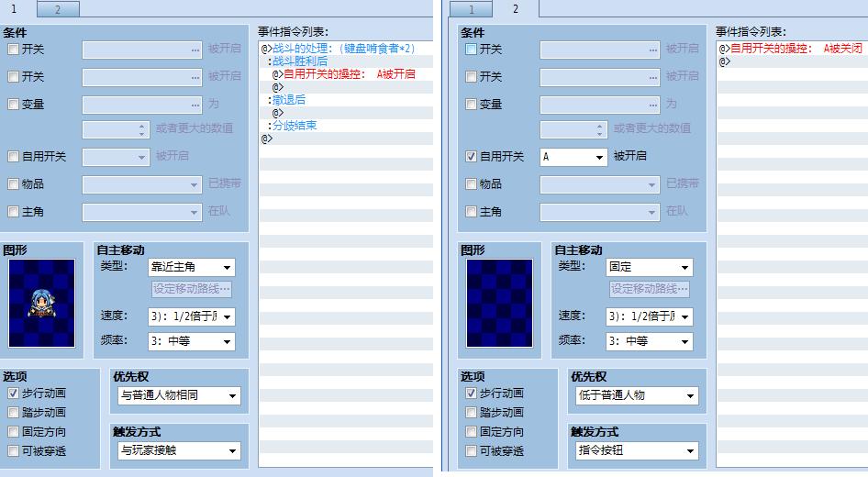Enable the 物品 condition in the left panel
Image resolution: width=868 pixels, height=477 pixels.
click(x=13, y=183)
